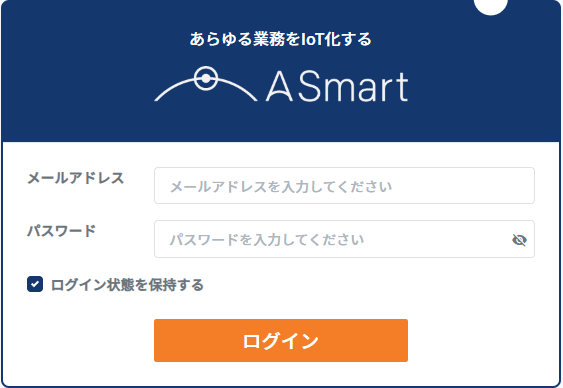Focus the メールアドレス input field

[344, 186]
